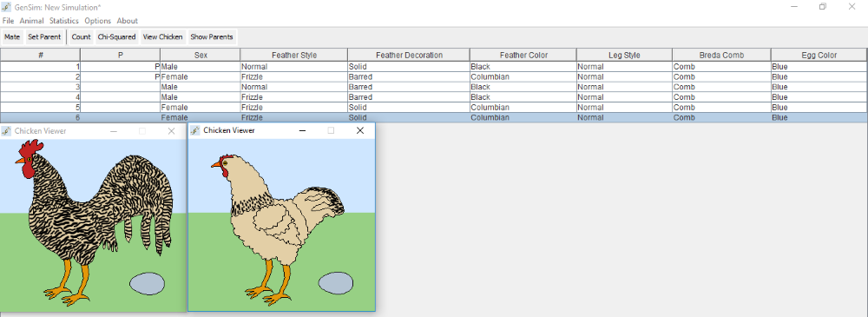Click the Leg Style column header
868x317 pixels.
click(x=624, y=55)
